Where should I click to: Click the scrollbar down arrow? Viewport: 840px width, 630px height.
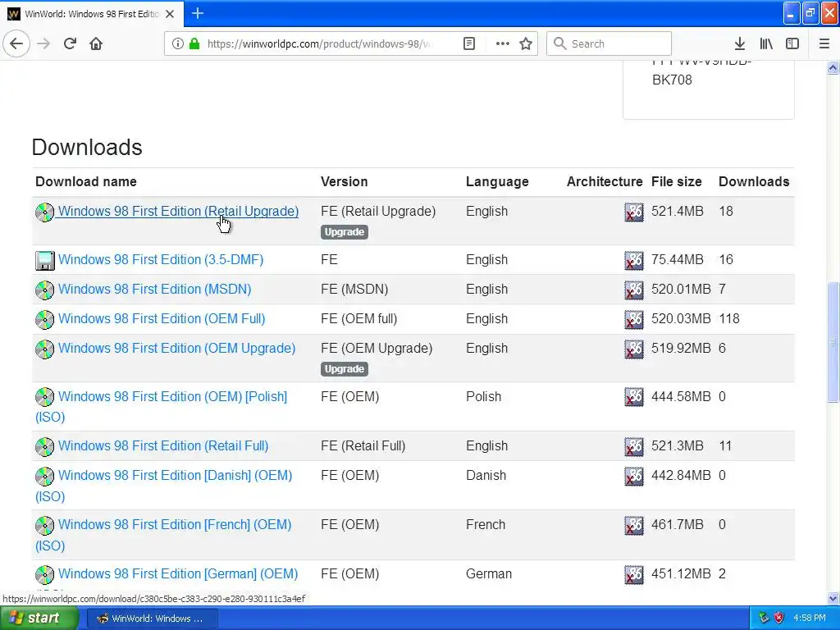coord(833,598)
